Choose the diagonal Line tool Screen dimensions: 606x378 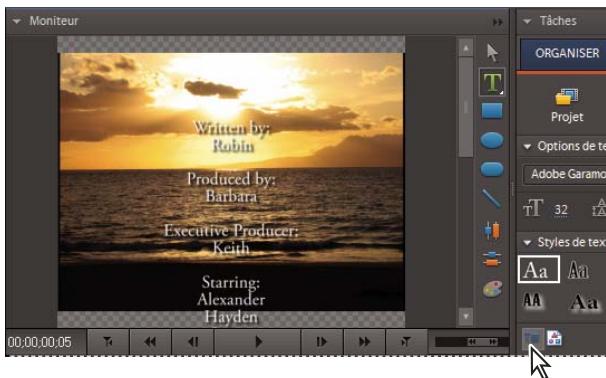click(x=491, y=199)
